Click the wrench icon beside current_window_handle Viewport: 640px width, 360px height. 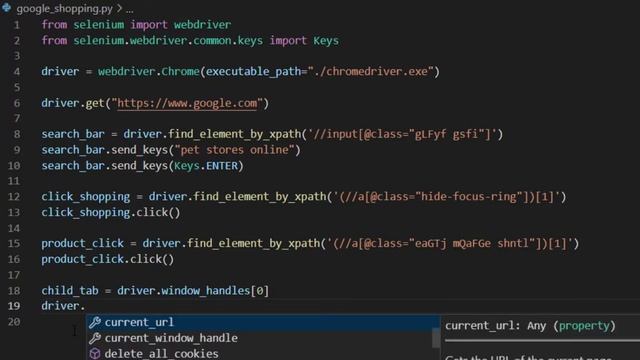point(95,338)
